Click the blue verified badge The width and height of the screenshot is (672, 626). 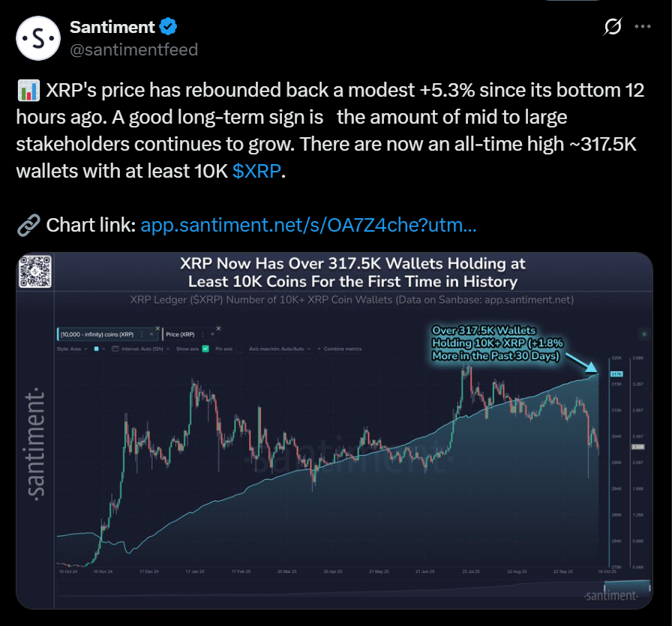pos(168,27)
